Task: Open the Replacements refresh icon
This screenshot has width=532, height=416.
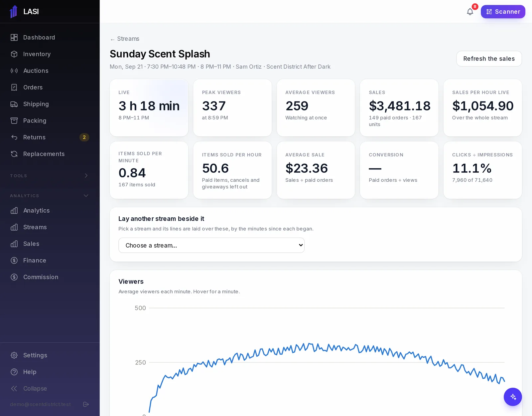Action: coord(14,154)
